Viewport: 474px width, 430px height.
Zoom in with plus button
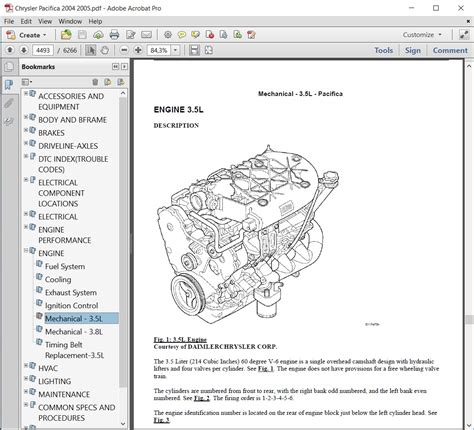point(138,50)
